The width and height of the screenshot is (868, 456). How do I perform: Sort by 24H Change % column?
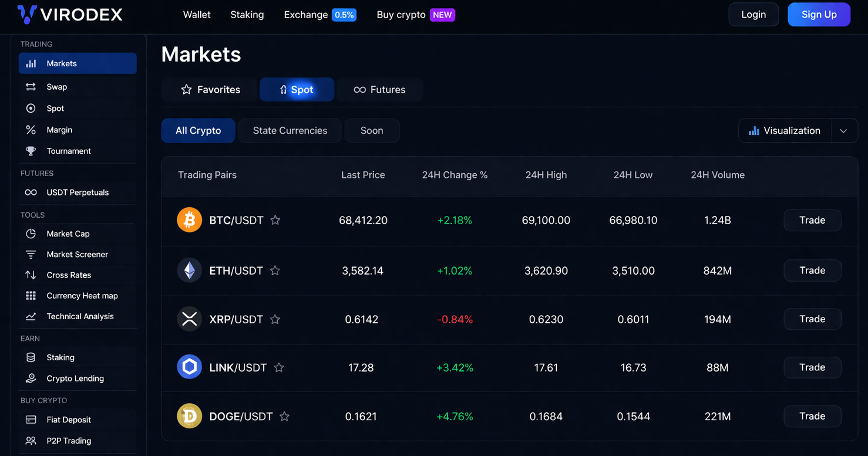[455, 175]
